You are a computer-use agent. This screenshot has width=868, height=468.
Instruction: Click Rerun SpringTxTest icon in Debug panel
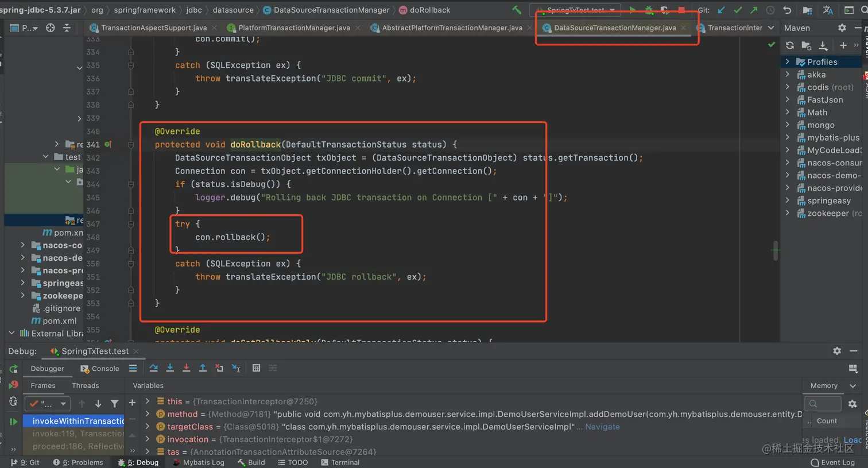point(13,369)
